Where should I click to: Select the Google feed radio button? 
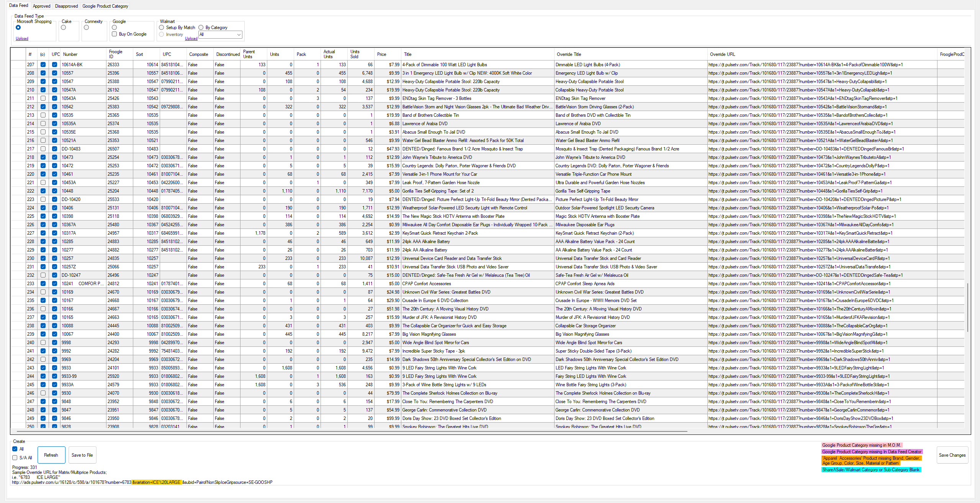point(114,28)
